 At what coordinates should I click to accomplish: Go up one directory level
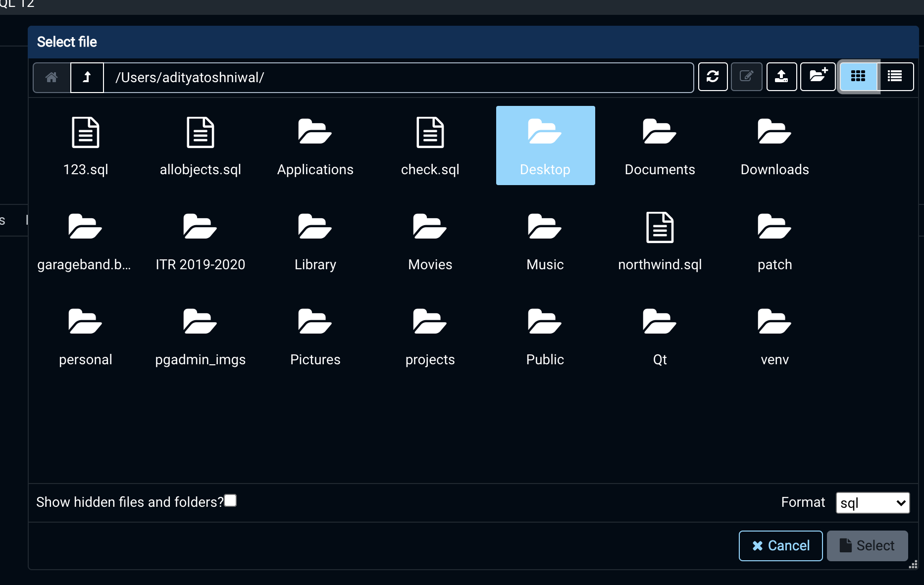click(87, 77)
